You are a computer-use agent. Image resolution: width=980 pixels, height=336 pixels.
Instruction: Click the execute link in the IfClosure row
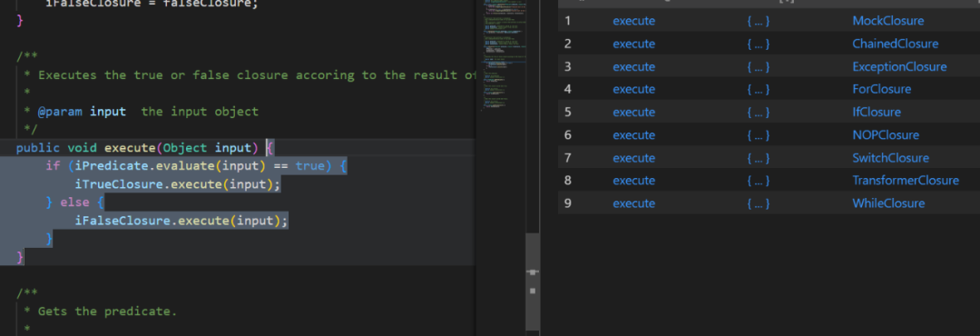tap(633, 112)
